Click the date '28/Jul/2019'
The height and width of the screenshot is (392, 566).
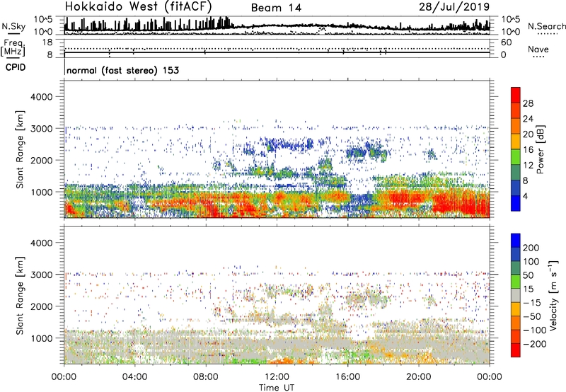click(454, 7)
